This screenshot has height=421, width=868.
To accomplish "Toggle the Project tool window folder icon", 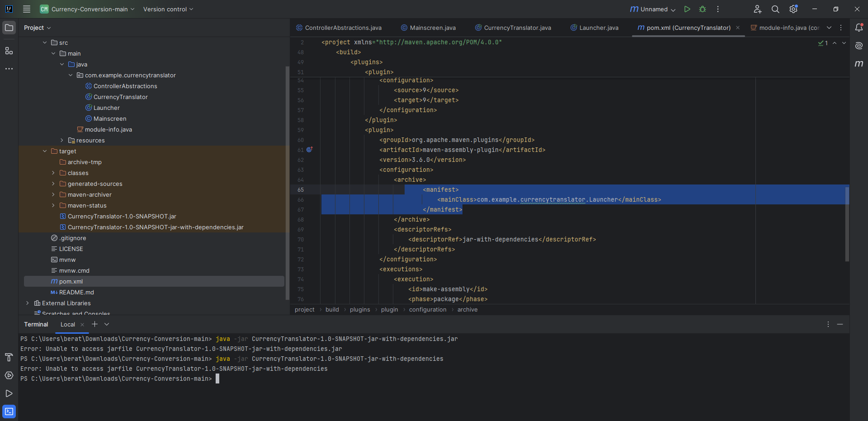I will click(x=9, y=28).
